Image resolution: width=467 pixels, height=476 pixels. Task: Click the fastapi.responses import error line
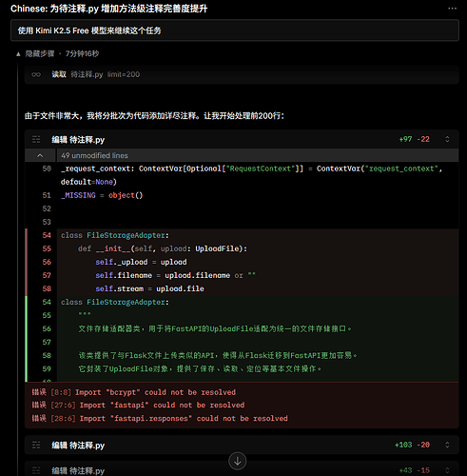[x=160, y=418]
